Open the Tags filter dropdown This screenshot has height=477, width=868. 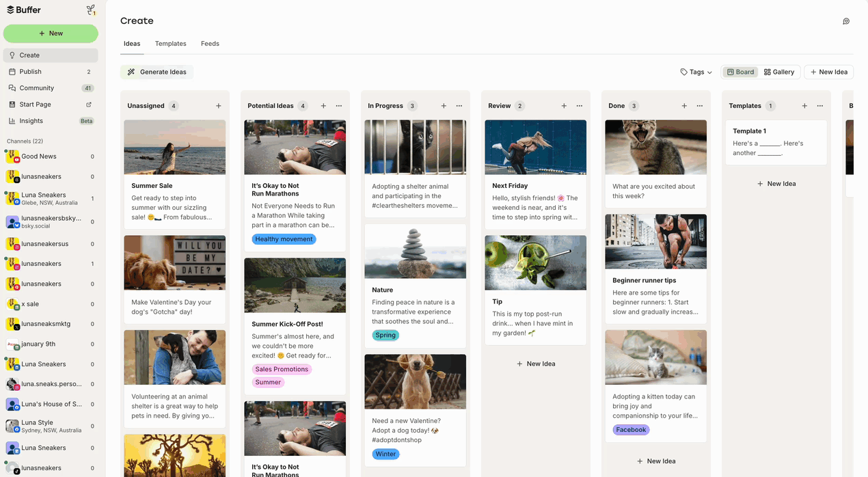[696, 72]
